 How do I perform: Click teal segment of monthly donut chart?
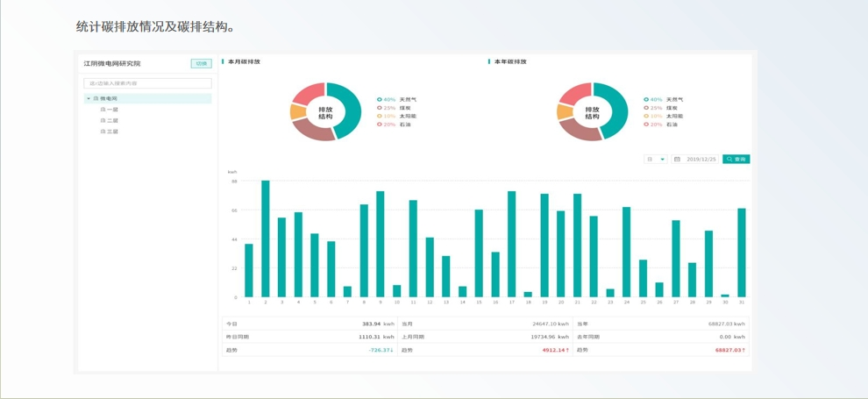click(x=352, y=110)
